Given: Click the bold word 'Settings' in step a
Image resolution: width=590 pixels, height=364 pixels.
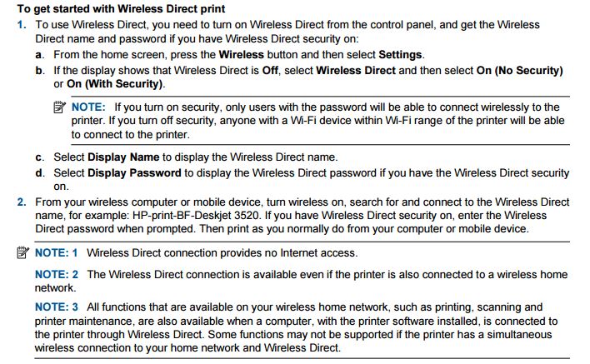Looking at the screenshot, I should (x=400, y=54).
